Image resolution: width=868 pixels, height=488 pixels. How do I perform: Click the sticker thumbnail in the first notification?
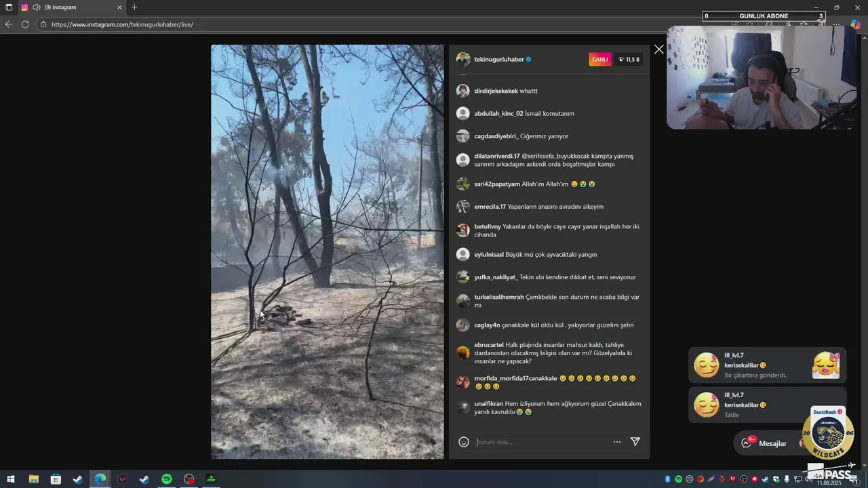pyautogui.click(x=826, y=365)
